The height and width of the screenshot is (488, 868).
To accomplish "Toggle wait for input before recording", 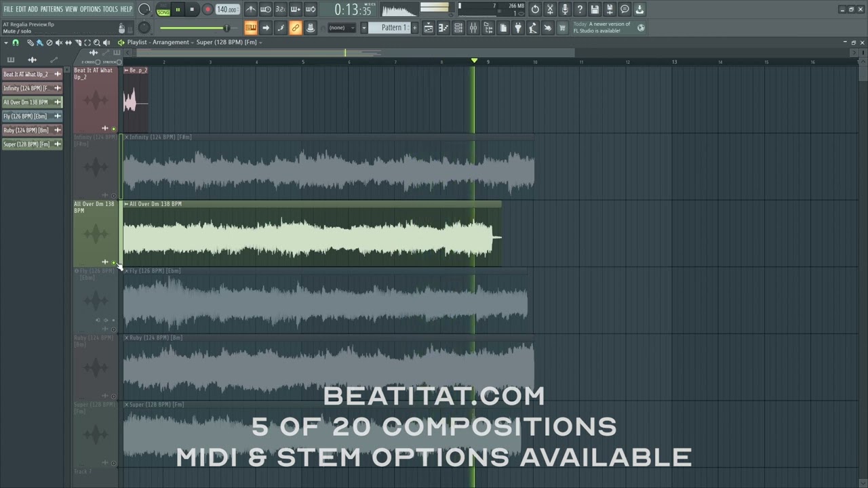I will pyautogui.click(x=266, y=9).
